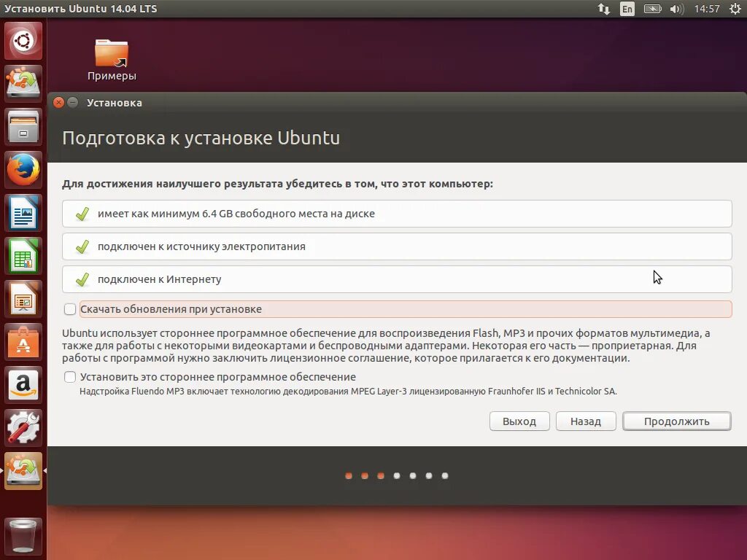Open the Примеры desktop folder
Viewport: 747px width, 560px height.
pos(112,60)
